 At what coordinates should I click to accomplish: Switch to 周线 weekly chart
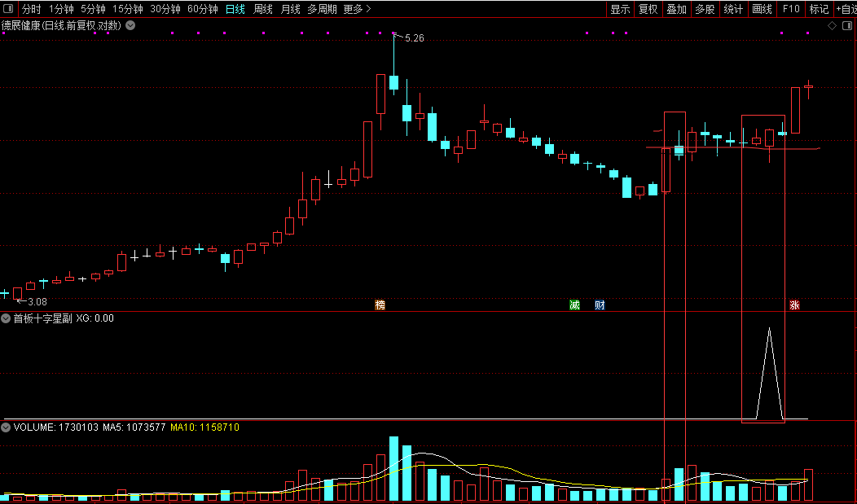[x=263, y=9]
